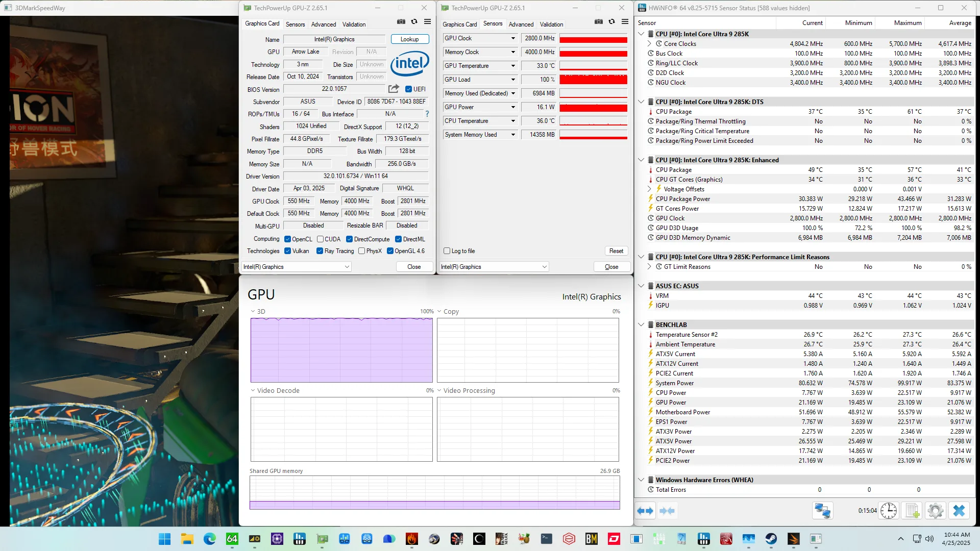
Task: Toggle the PhysX checkbox
Action: point(362,251)
